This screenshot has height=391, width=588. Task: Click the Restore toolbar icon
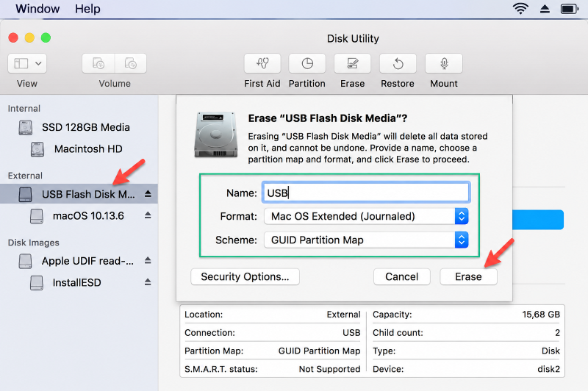pyautogui.click(x=398, y=63)
